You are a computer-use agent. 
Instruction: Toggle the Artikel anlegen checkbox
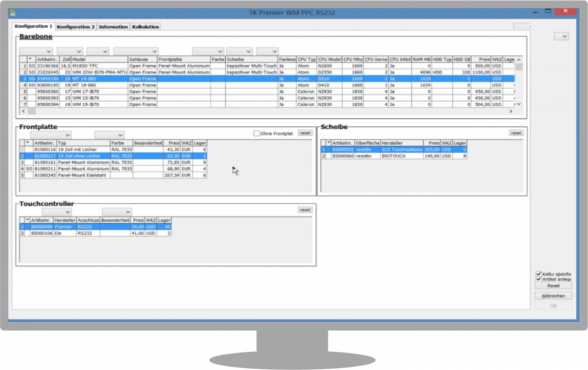539,280
